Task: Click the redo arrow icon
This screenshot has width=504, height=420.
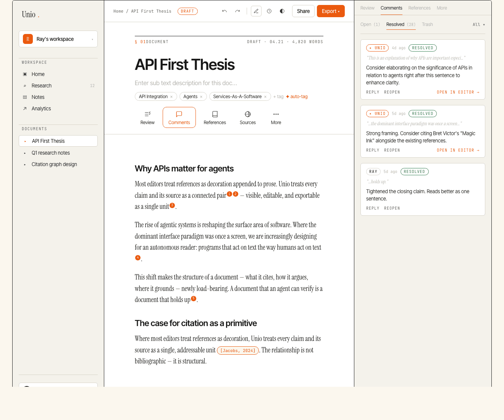Action: (237, 11)
